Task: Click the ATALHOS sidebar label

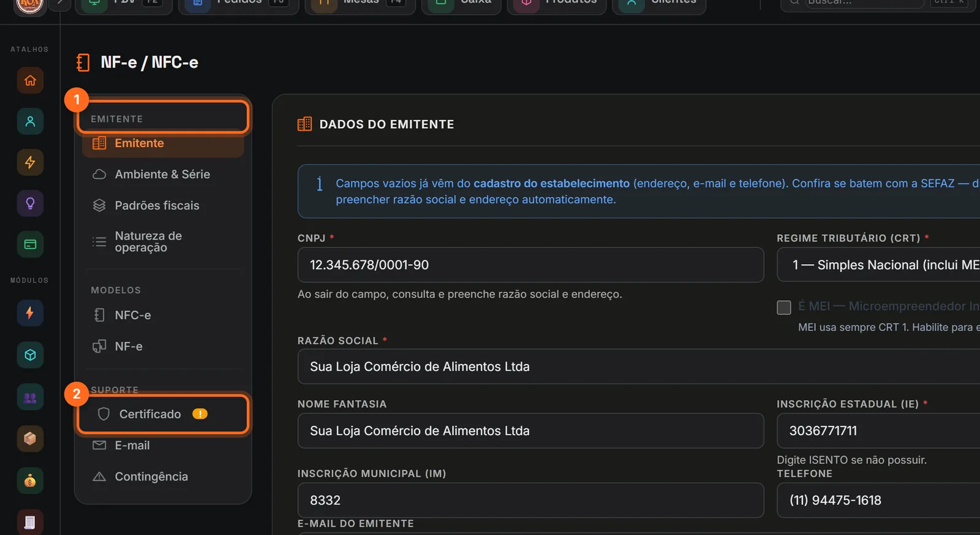Action: (x=29, y=49)
